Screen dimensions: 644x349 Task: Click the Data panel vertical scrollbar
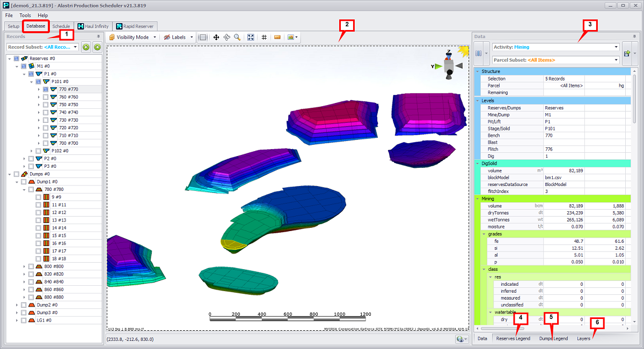634,99
